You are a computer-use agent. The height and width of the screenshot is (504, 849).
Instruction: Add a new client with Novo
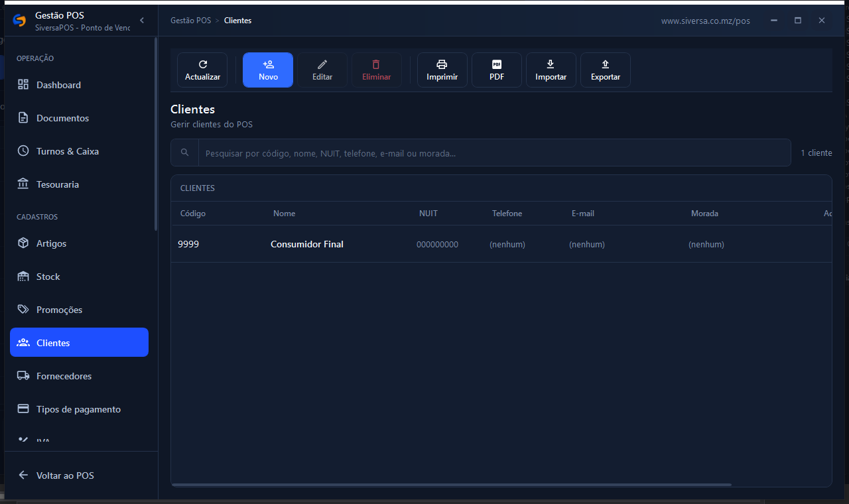[268, 70]
